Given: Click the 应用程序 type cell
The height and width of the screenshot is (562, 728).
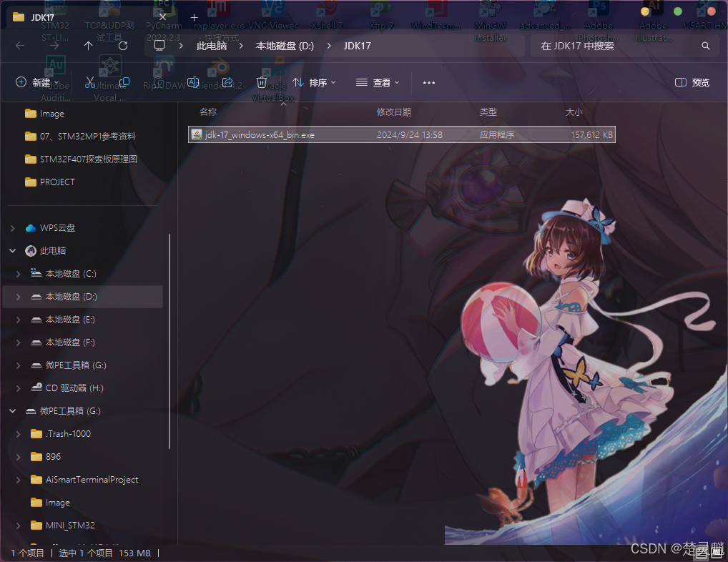Looking at the screenshot, I should (x=497, y=134).
